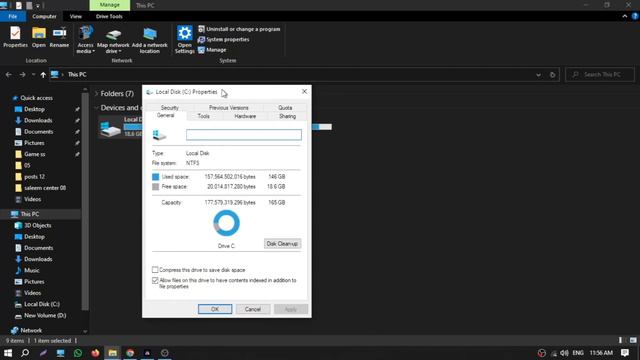Collapse the Devices and drives group

(x=97, y=108)
